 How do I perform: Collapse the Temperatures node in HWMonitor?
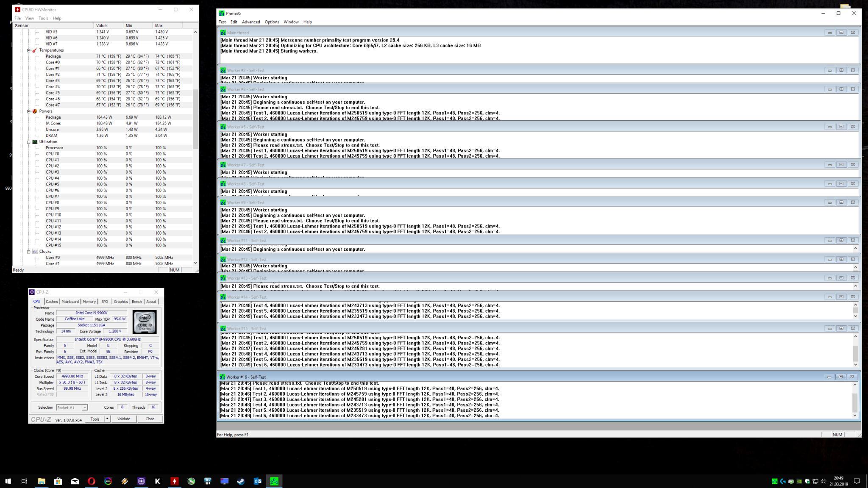click(29, 50)
